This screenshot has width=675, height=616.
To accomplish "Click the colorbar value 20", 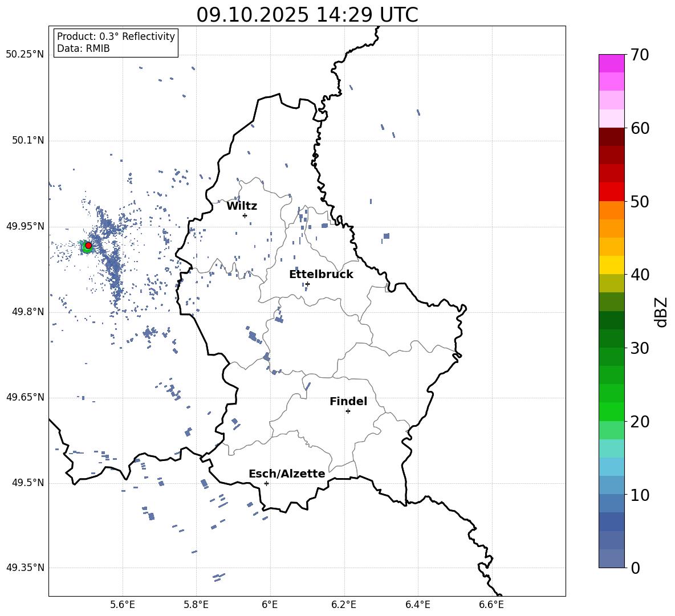I will [x=640, y=422].
